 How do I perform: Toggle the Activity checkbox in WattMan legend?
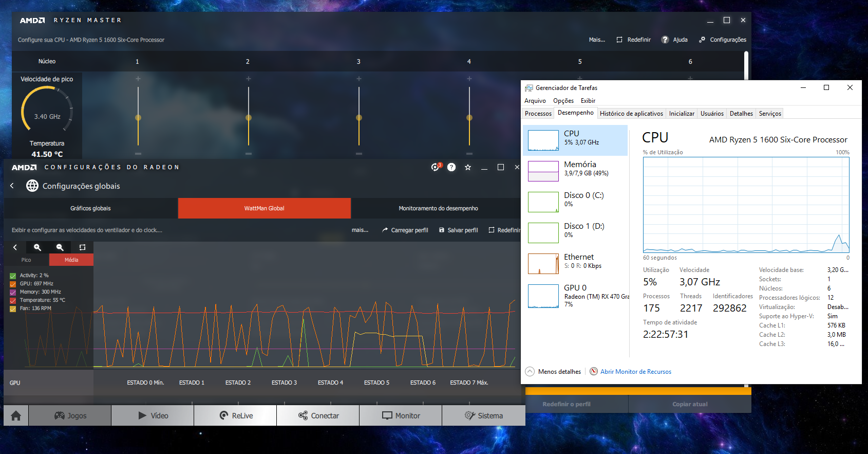(13, 276)
